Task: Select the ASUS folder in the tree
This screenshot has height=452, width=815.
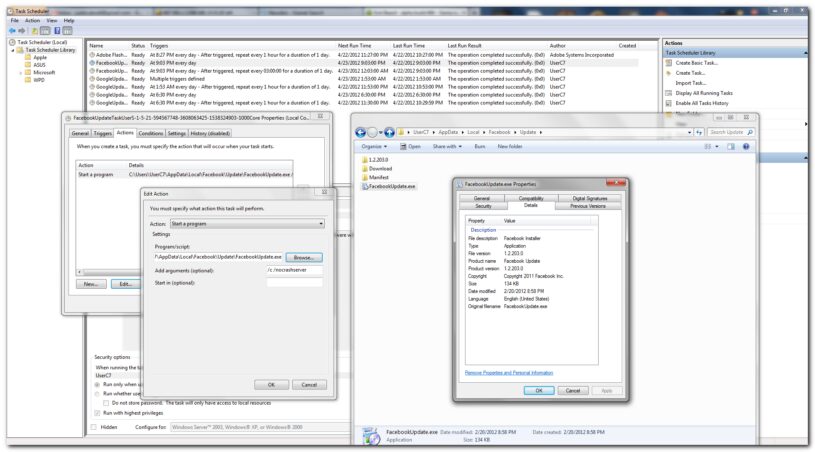Action: (x=35, y=65)
